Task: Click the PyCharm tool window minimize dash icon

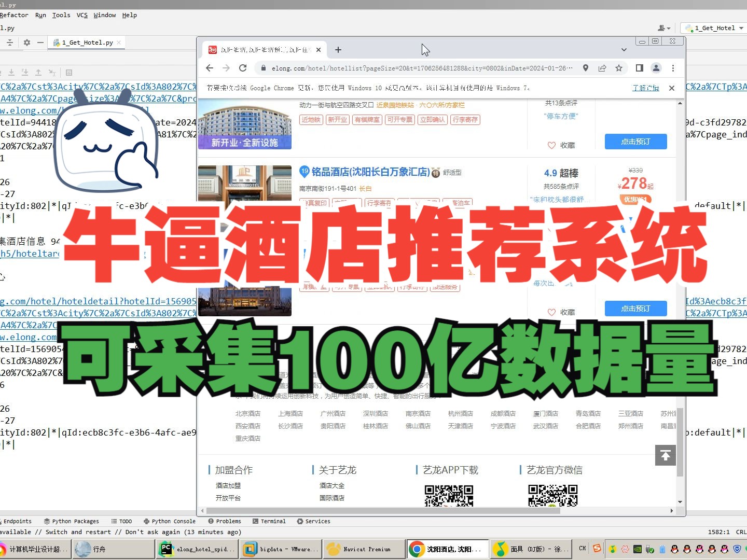Action: coord(40,43)
